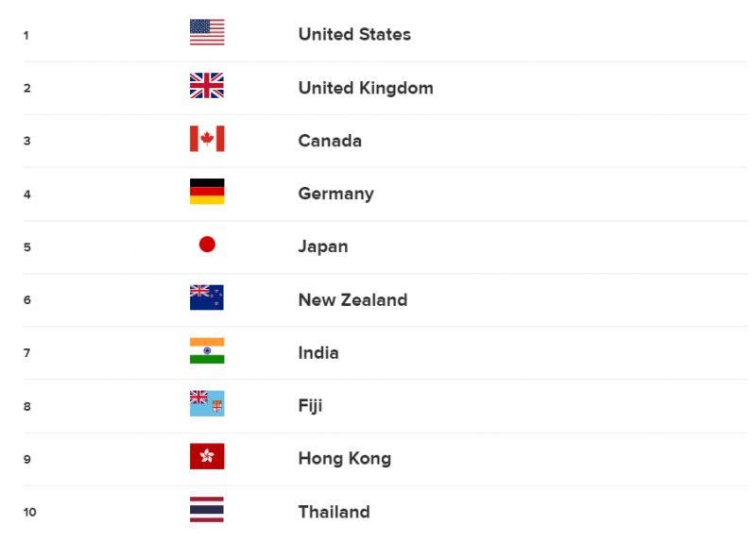Click the Fiji flag icon
Screen dimensions: 756x543
click(207, 403)
